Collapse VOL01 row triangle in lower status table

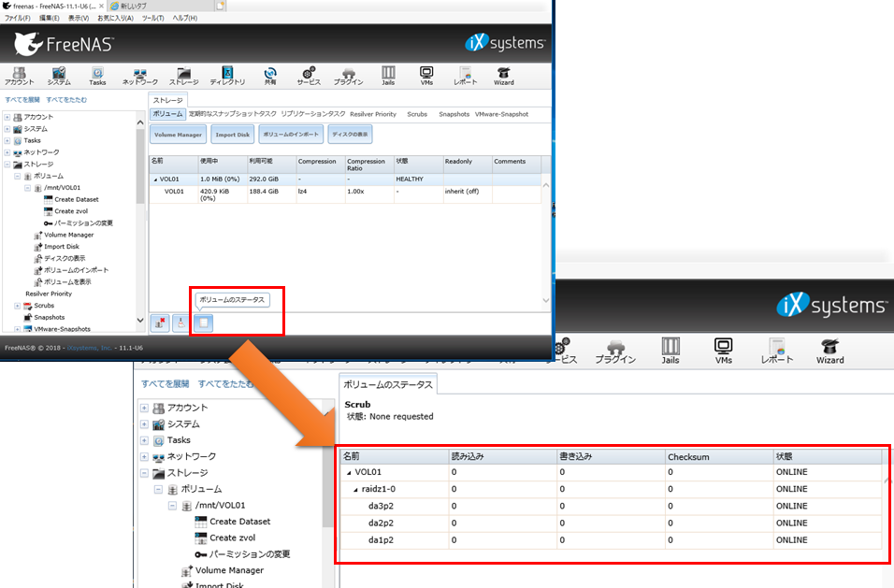point(349,472)
